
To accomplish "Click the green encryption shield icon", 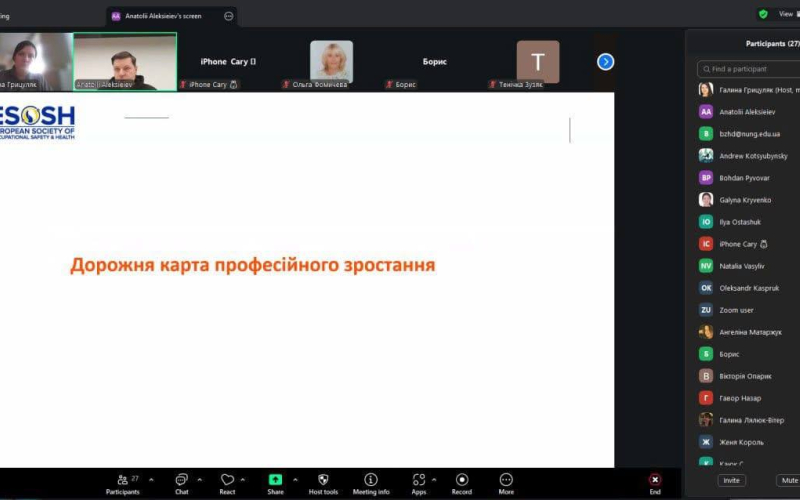I will tap(763, 14).
